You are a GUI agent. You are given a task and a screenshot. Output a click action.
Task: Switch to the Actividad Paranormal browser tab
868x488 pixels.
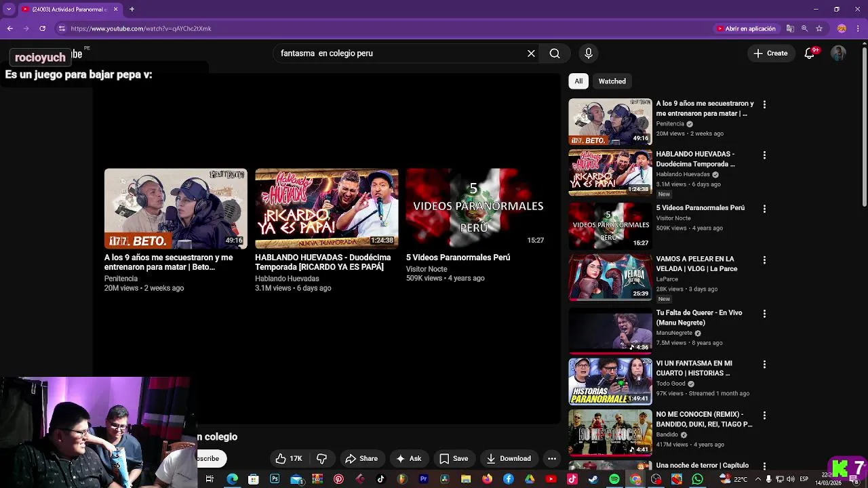(70, 9)
